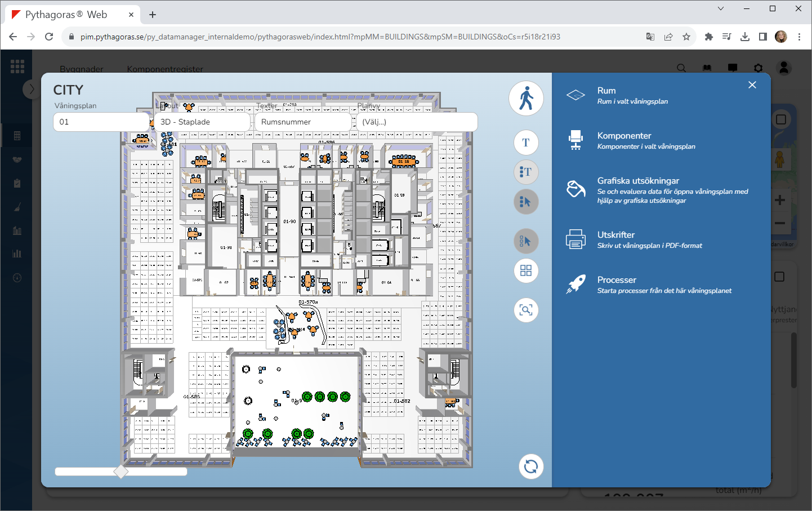
Task: Expand the left sidebar with chevron
Action: pyautogui.click(x=32, y=89)
